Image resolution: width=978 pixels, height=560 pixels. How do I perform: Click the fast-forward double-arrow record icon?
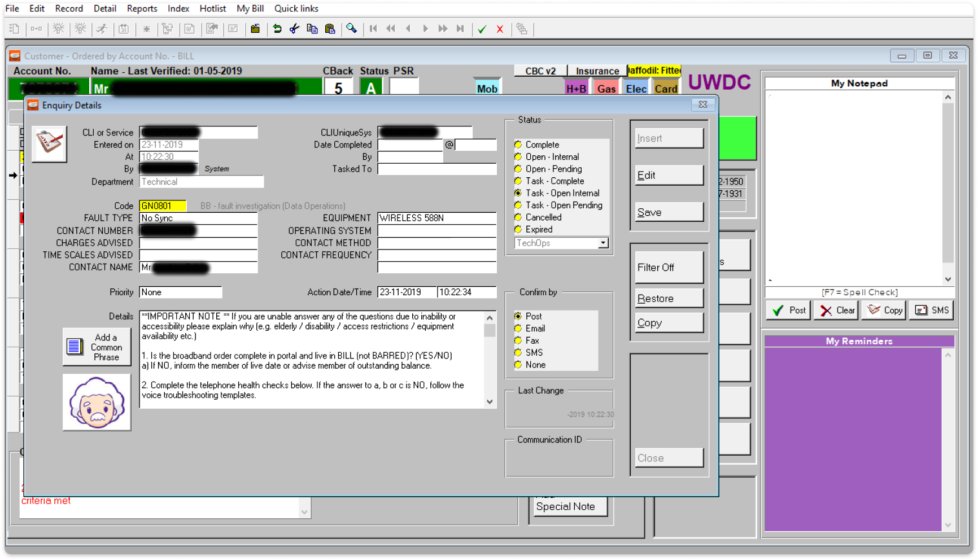point(443,29)
